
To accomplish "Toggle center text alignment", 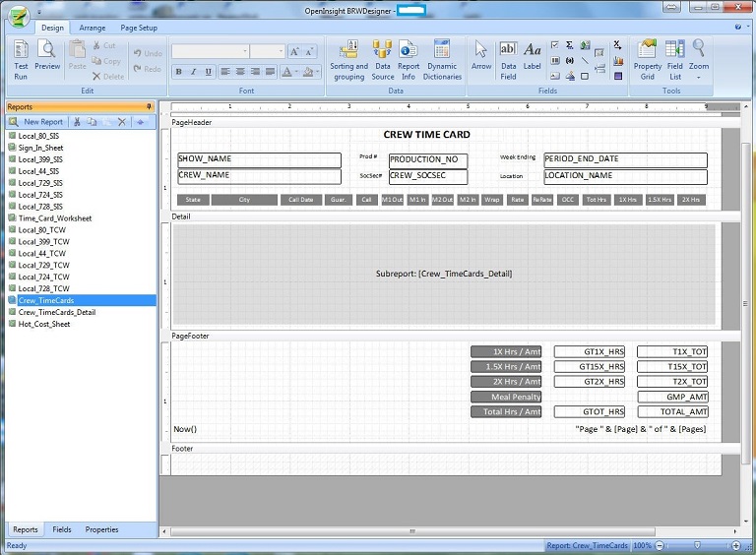I will tap(240, 72).
